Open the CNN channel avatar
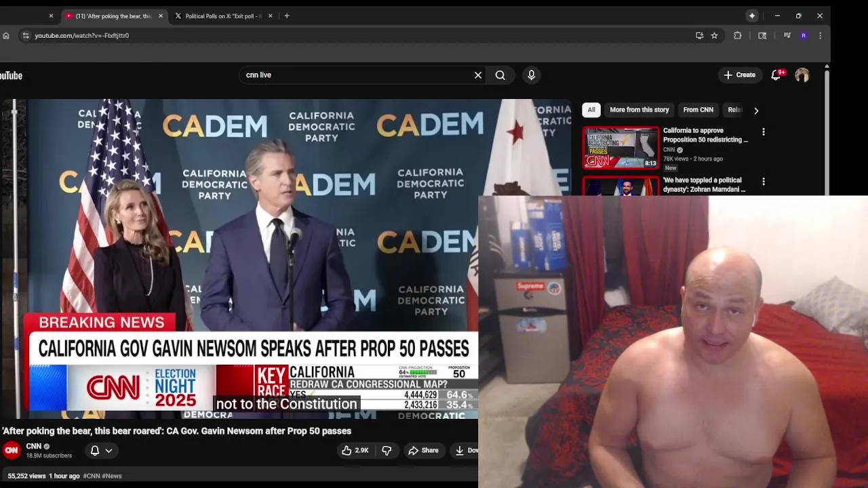 (12, 450)
